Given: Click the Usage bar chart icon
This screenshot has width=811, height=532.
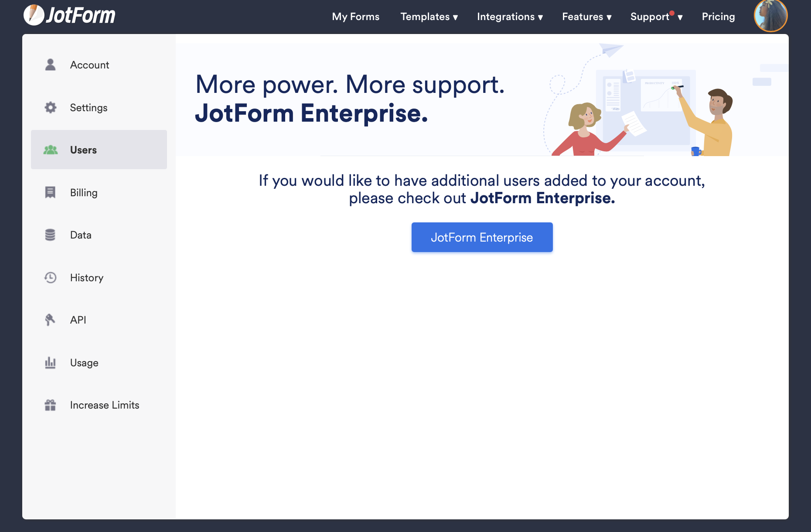Looking at the screenshot, I should point(50,362).
